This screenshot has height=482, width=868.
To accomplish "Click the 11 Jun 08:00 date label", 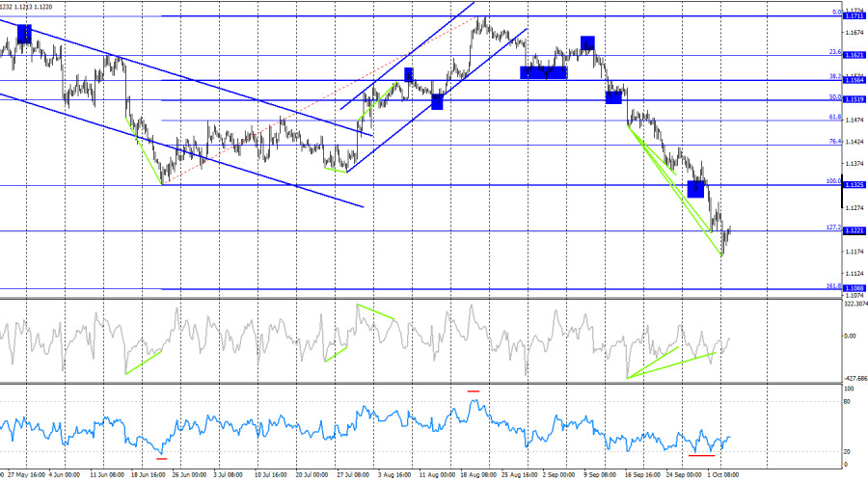I will (107, 475).
